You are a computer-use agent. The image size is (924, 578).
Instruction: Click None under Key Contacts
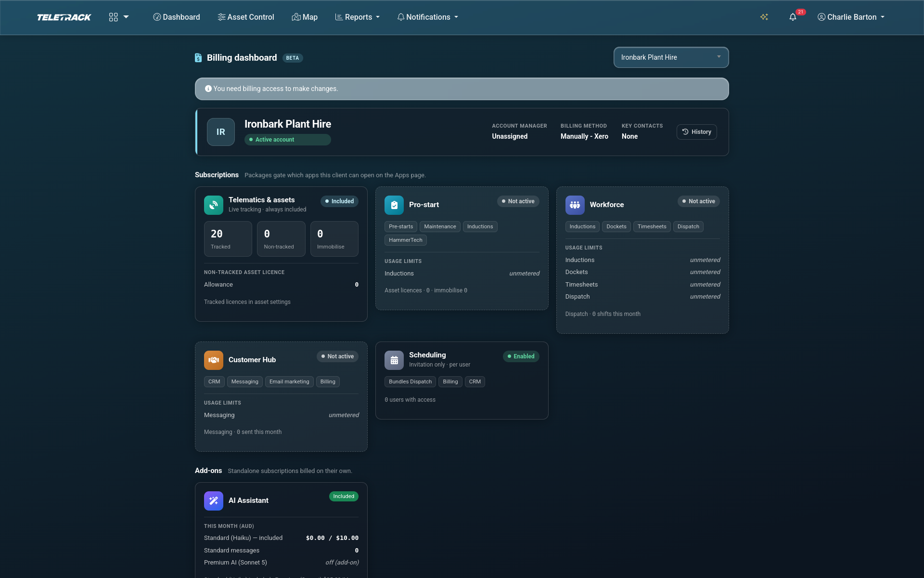[629, 136]
